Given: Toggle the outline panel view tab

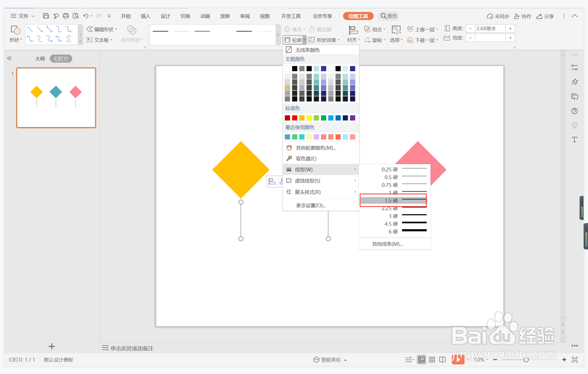Looking at the screenshot, I should pos(40,59).
